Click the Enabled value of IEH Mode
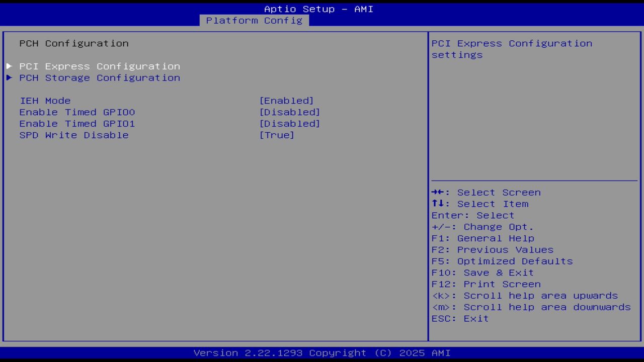Screen dimensions: 644x362 (286, 101)
